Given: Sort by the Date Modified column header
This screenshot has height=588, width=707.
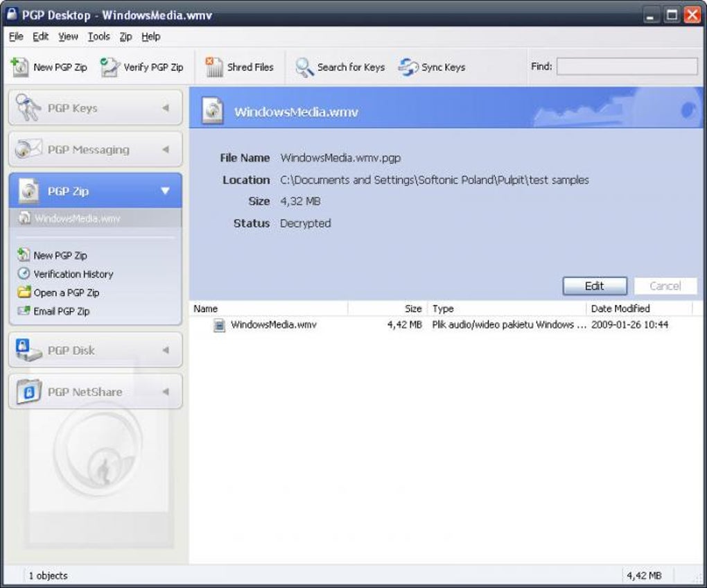Looking at the screenshot, I should pyautogui.click(x=639, y=309).
